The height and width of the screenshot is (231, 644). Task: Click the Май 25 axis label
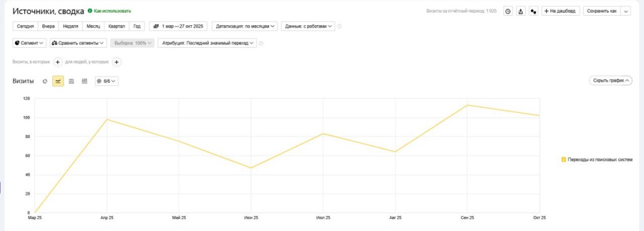[x=179, y=218]
